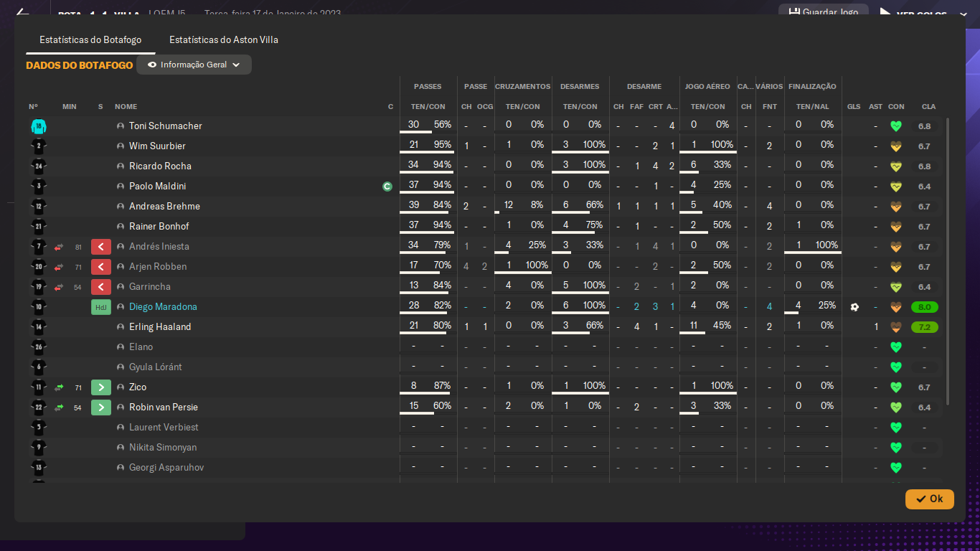Viewport: 980px width, 551px height.
Task: Click Paolo Maldini captain badge
Action: coord(387,187)
